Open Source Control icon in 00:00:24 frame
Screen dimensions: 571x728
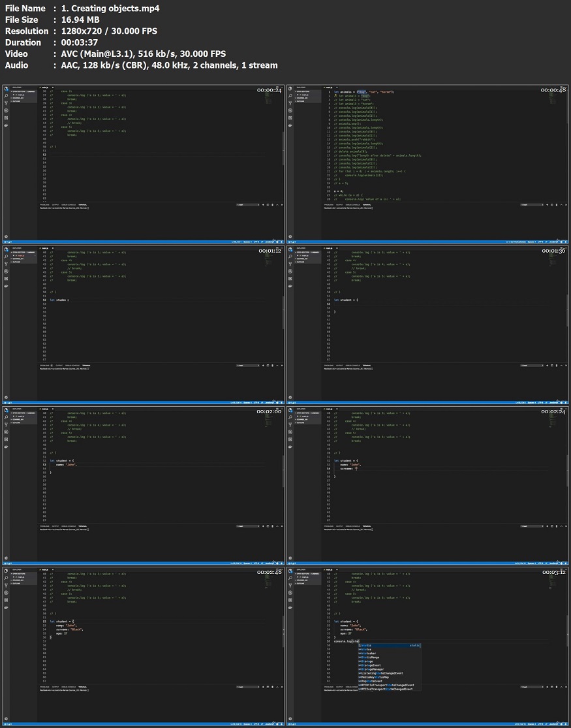[x=6, y=103]
